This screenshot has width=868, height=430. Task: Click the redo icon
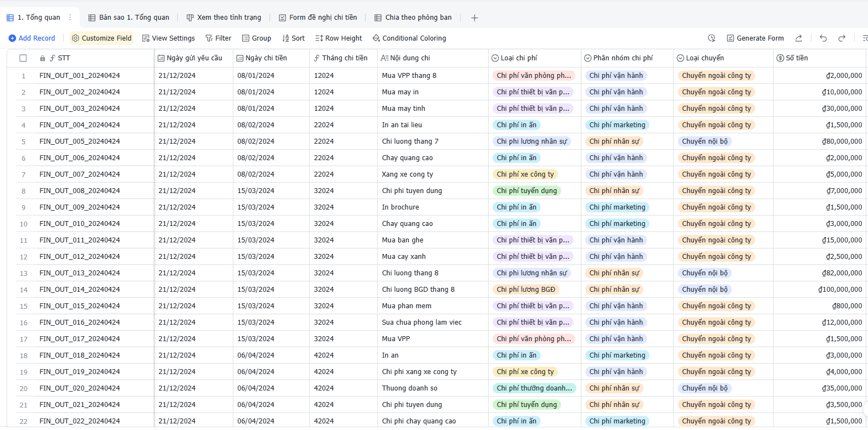click(842, 38)
